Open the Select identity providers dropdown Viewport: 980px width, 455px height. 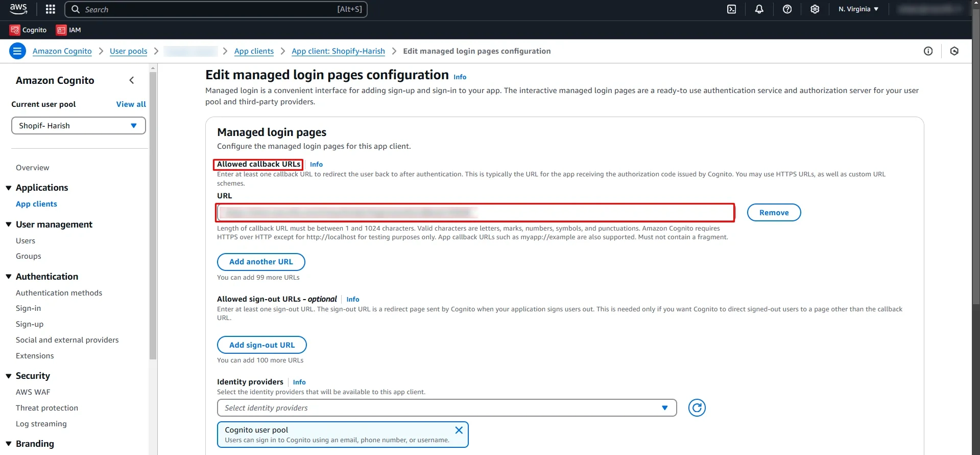447,408
